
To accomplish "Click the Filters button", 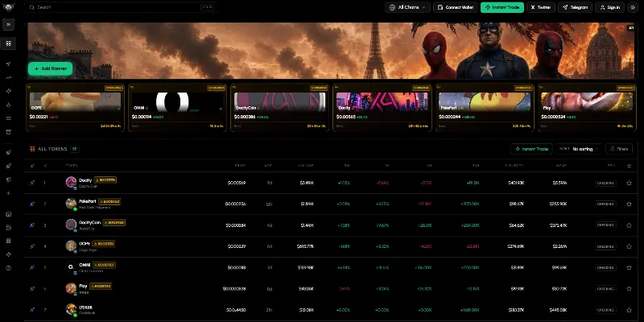I will coord(619,149).
